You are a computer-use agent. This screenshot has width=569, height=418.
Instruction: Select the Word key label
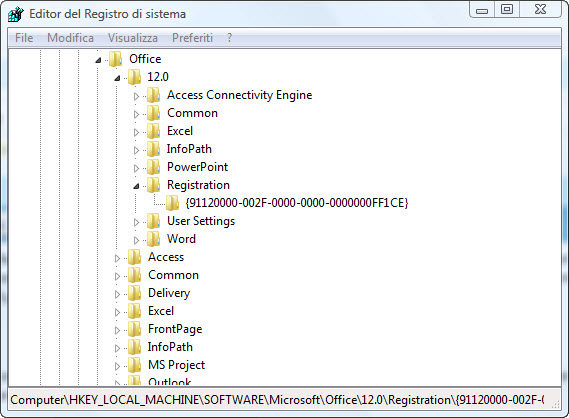181,239
